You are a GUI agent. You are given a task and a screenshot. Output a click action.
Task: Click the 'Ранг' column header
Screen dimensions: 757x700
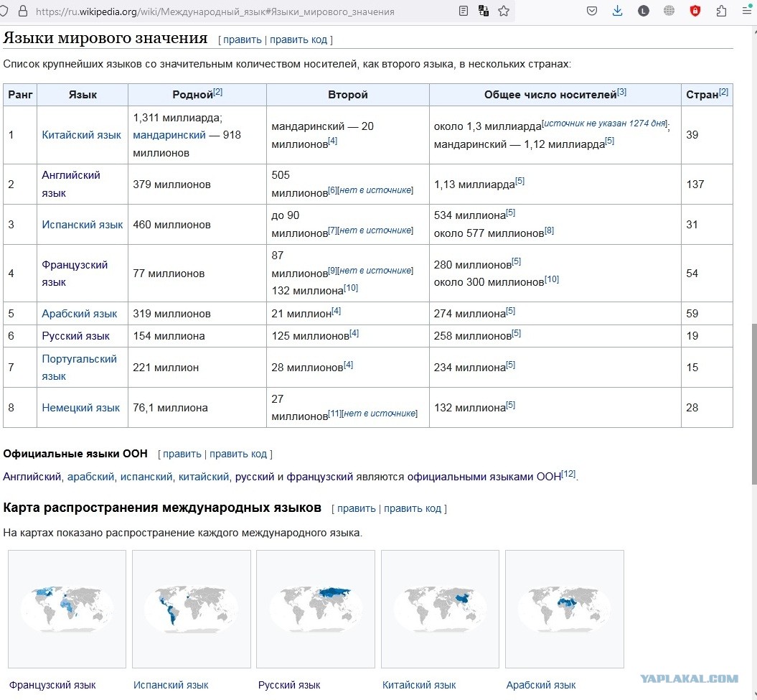click(x=20, y=95)
